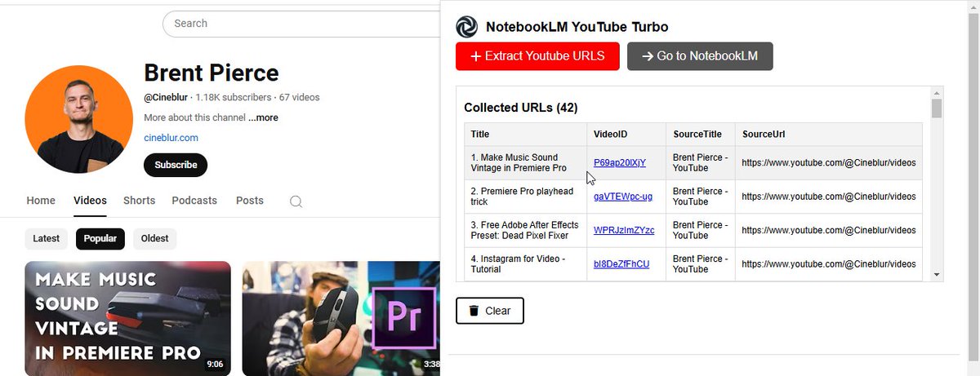Screen dimensions: 980x376
Task: Click the Brent Pierce channel name
Action: click(x=212, y=73)
